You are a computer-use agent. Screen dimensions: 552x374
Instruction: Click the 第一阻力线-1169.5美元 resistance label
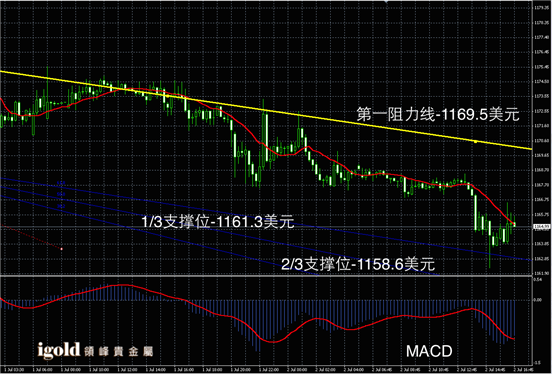point(438,114)
